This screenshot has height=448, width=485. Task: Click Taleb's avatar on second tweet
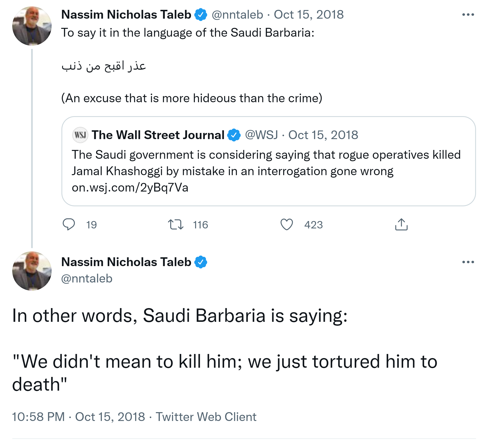[32, 271]
